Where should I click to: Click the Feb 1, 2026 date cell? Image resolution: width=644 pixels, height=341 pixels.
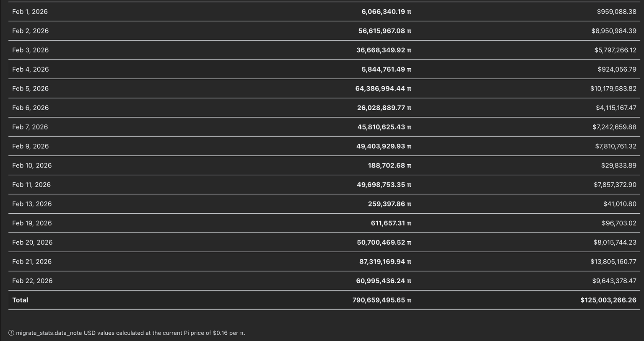coord(30,12)
